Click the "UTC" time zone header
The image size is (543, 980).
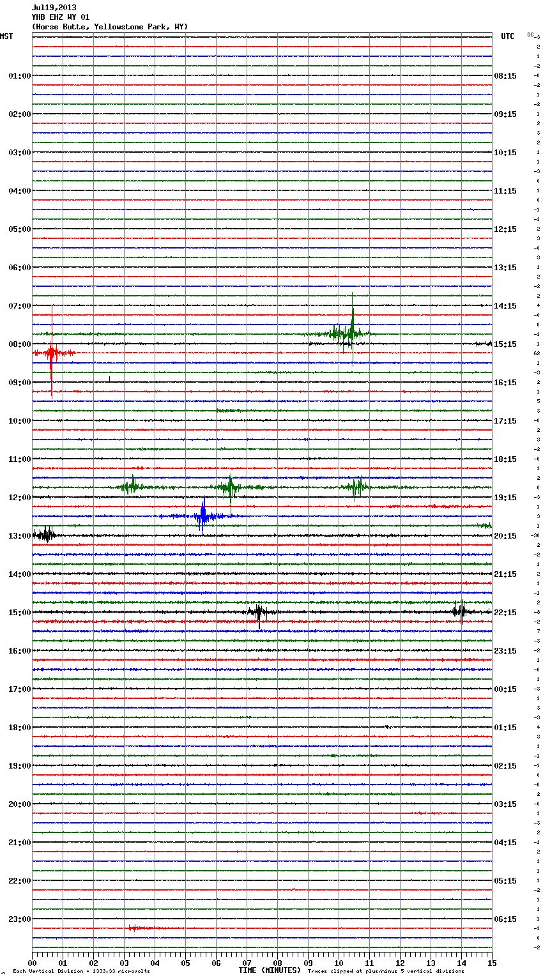508,36
